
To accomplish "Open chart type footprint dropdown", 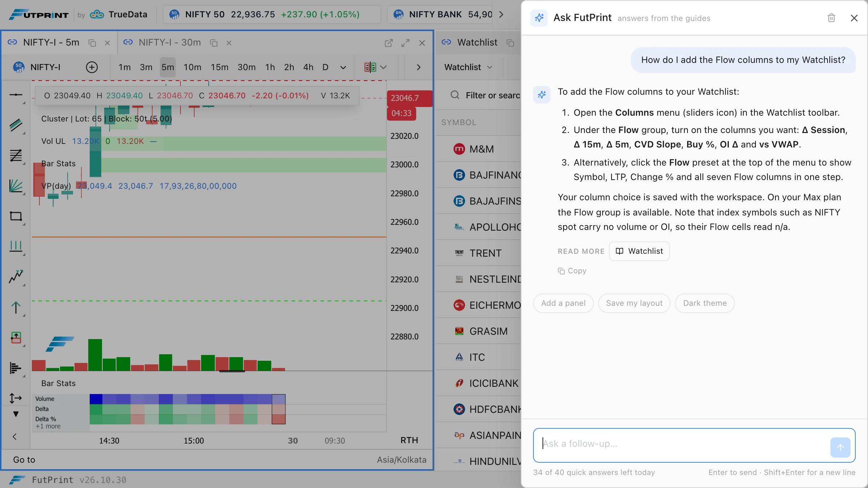I will tap(376, 67).
